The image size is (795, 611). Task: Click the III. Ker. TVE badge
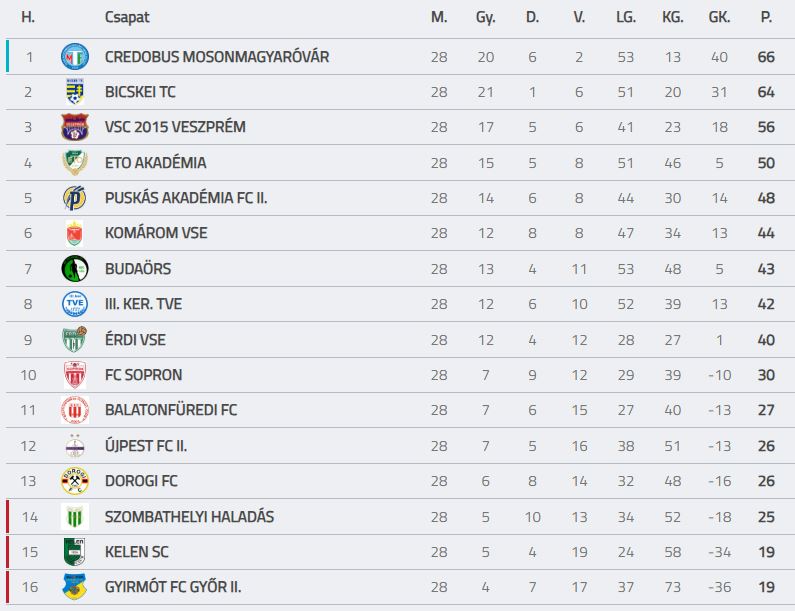point(75,304)
